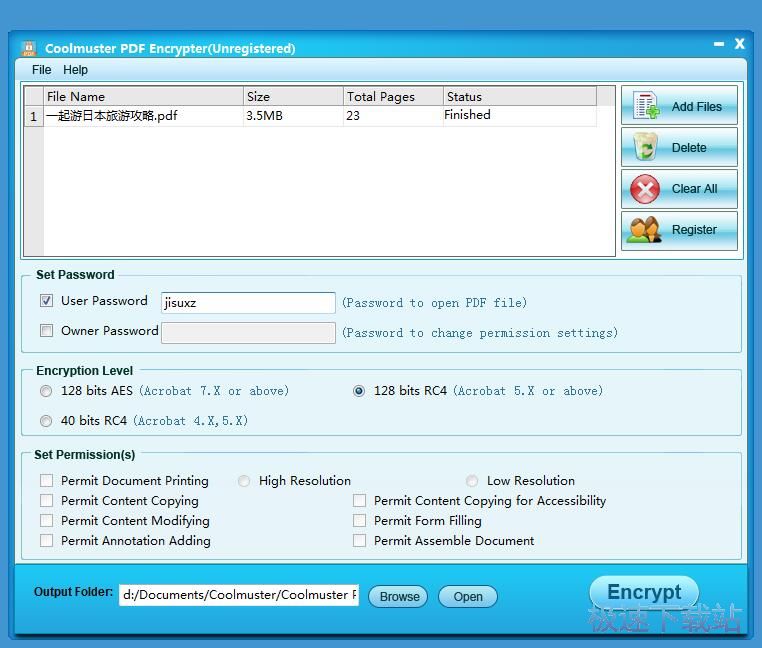Click the User Password text field

pyautogui.click(x=248, y=302)
